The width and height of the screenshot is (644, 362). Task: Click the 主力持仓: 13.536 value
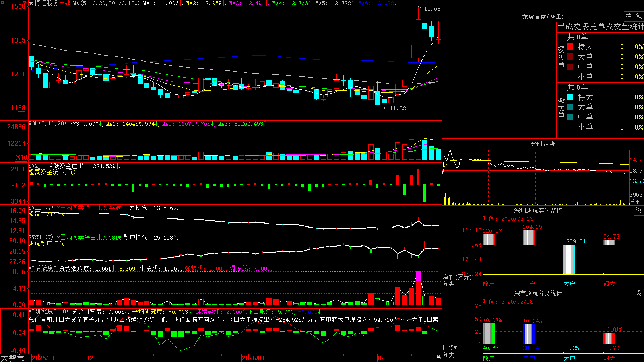click(x=149, y=208)
